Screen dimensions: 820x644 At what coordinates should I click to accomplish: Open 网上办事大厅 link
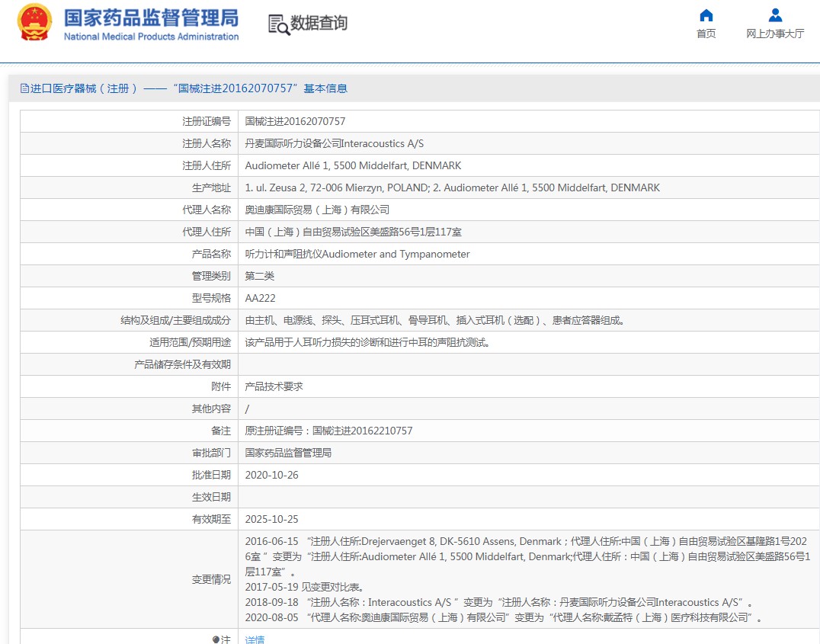775,34
